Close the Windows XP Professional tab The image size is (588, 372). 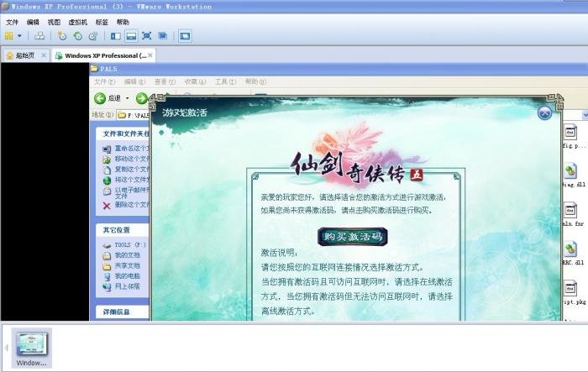pyautogui.click(x=150, y=55)
